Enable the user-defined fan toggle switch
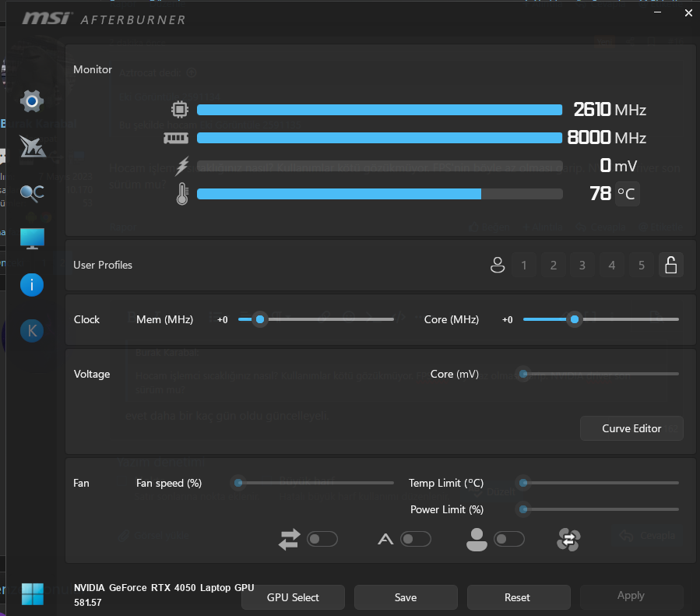Image resolution: width=700 pixels, height=616 pixels. click(x=509, y=539)
